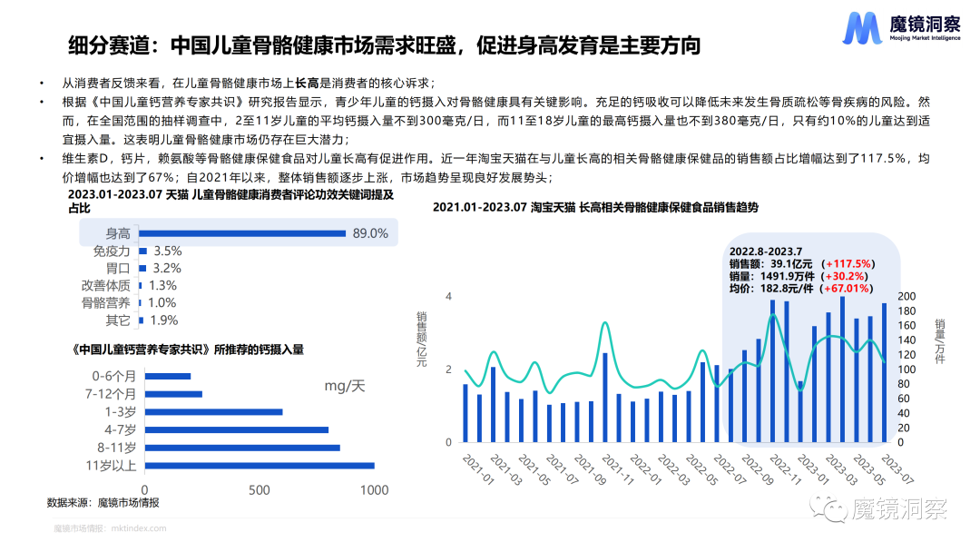Click the tall sales bar for 2021-11
Image resolution: width=980 pixels, height=552 pixels.
pos(605,398)
